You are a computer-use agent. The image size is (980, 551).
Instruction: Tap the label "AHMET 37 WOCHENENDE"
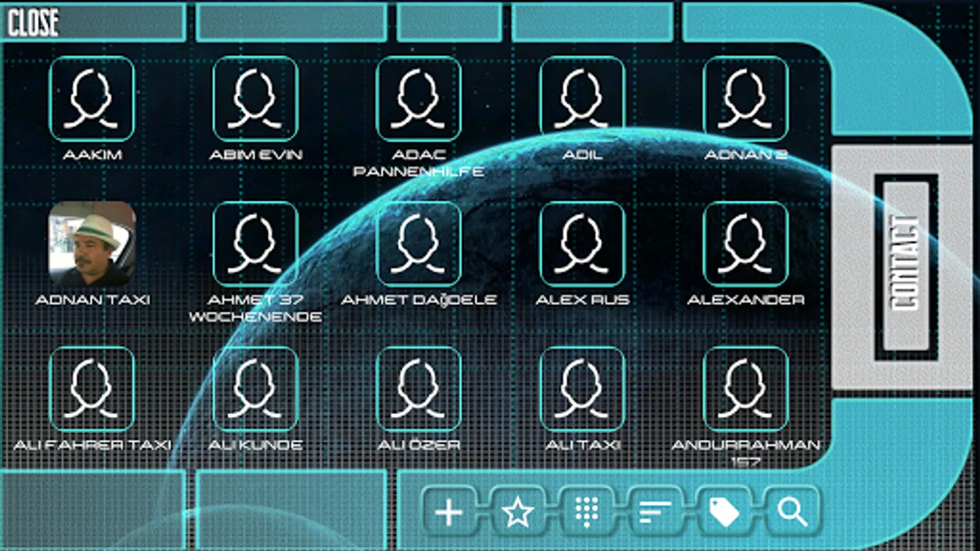(x=255, y=308)
